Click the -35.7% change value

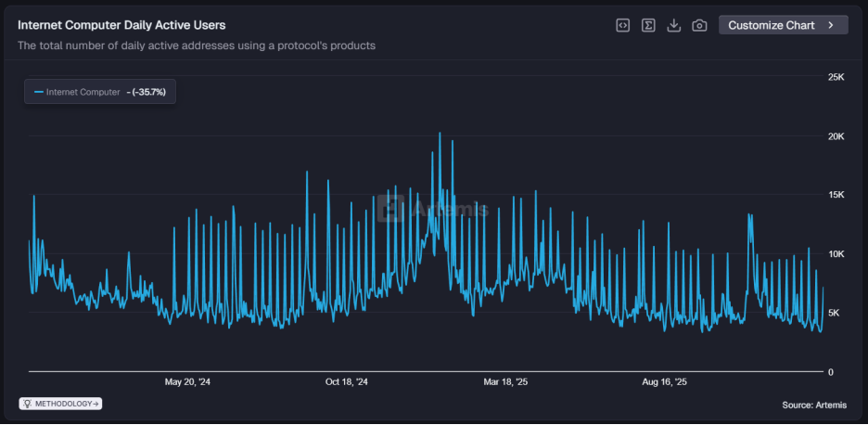click(148, 92)
